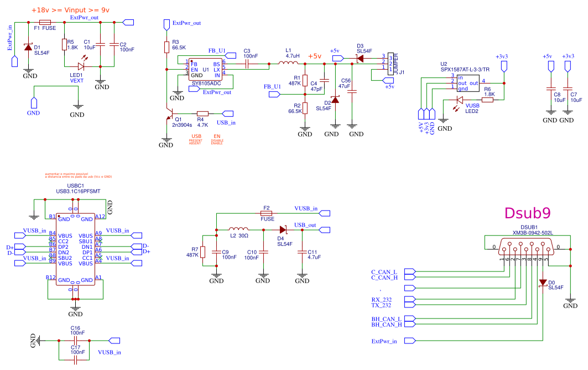
Task: Select the BH_CAN_H port flag
Action: (410, 324)
